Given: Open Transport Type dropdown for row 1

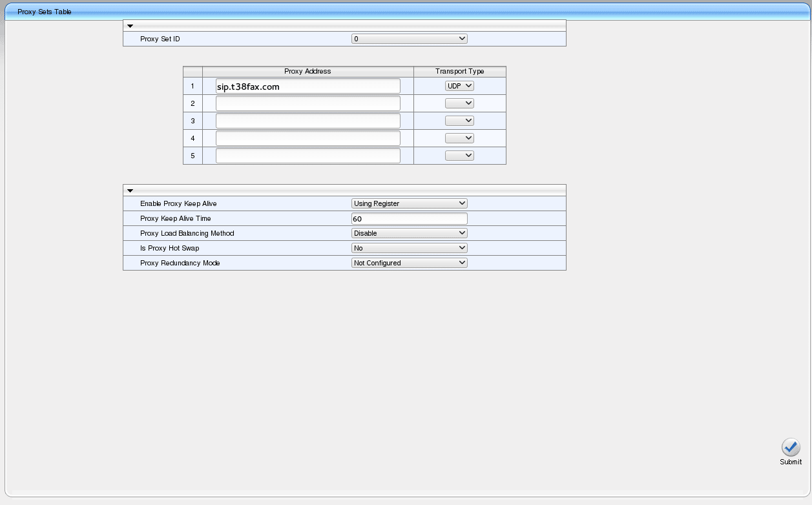Looking at the screenshot, I should tap(459, 86).
